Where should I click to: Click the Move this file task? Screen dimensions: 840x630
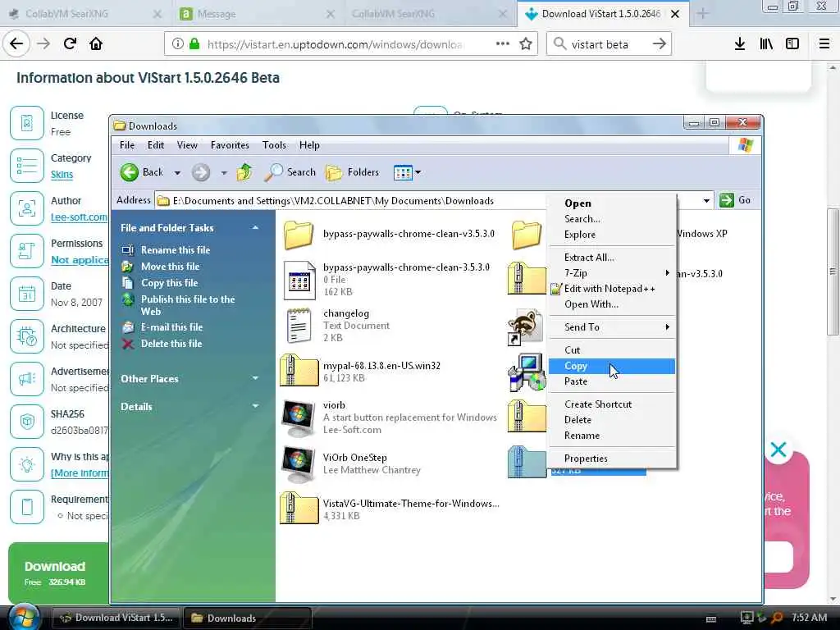(170, 267)
